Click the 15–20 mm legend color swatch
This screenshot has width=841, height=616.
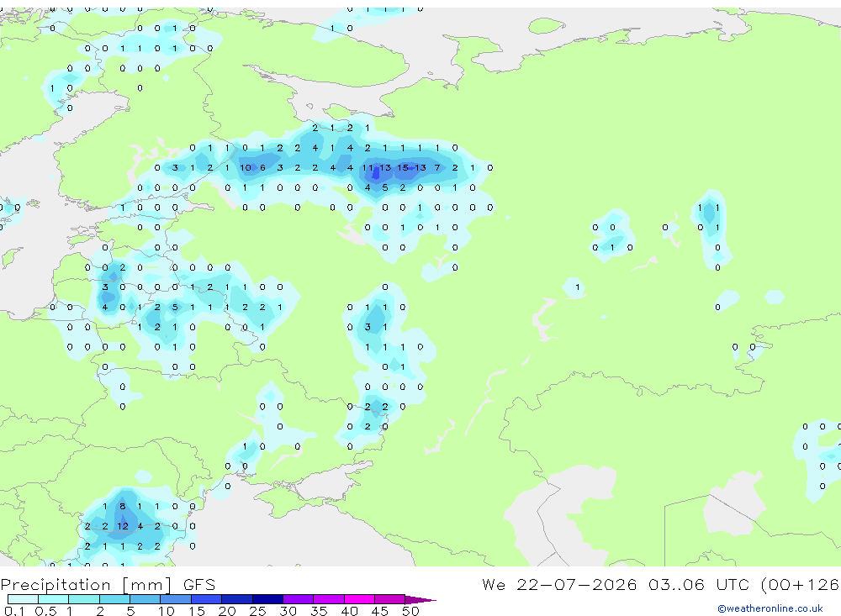click(207, 599)
